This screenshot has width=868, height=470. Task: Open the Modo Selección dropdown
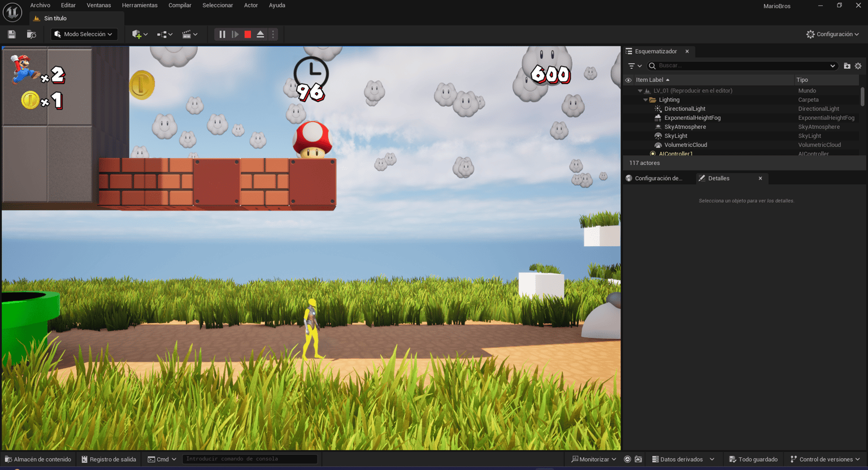click(x=84, y=34)
